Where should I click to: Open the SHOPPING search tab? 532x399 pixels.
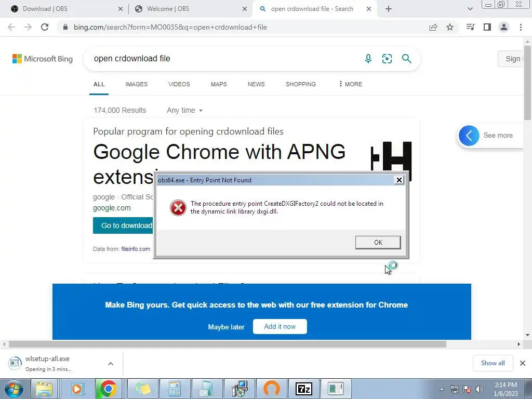click(301, 84)
